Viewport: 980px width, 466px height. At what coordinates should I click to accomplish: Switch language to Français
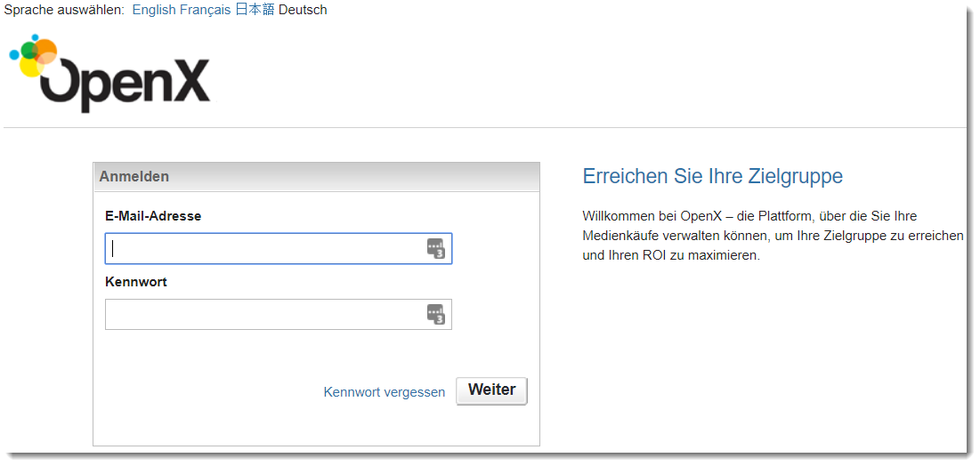[x=205, y=10]
